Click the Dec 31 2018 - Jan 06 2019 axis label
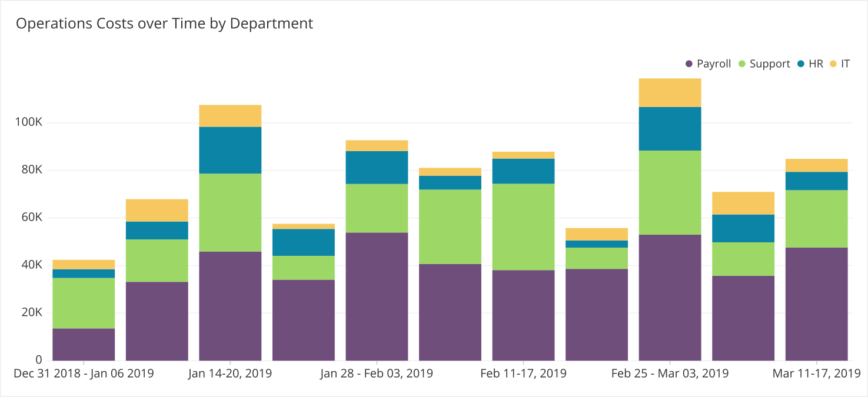 [84, 373]
